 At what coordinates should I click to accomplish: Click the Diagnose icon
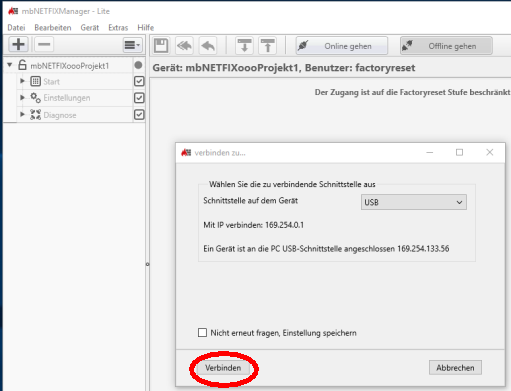(x=35, y=115)
